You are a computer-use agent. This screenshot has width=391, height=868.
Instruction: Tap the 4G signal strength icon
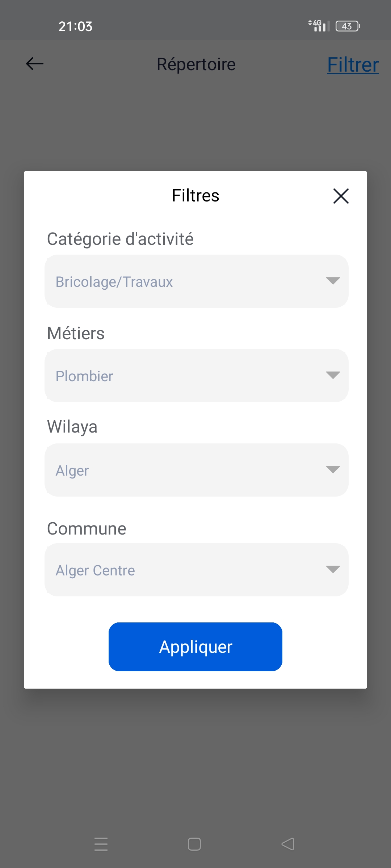(319, 26)
